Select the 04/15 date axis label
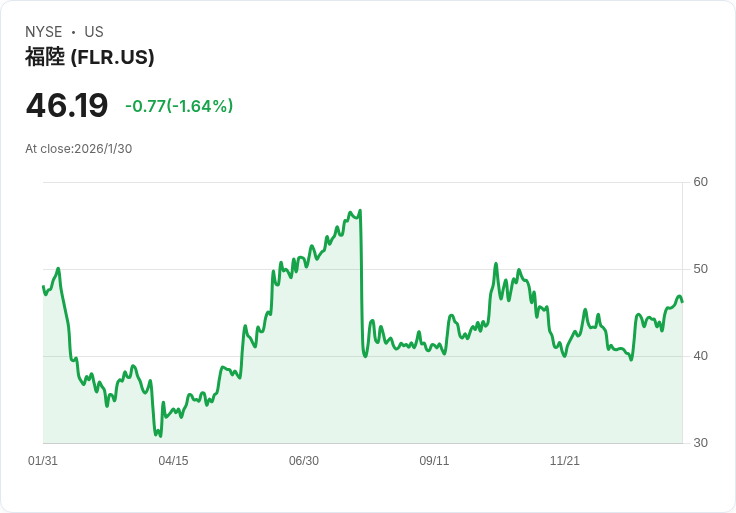The height and width of the screenshot is (513, 736). click(x=173, y=461)
